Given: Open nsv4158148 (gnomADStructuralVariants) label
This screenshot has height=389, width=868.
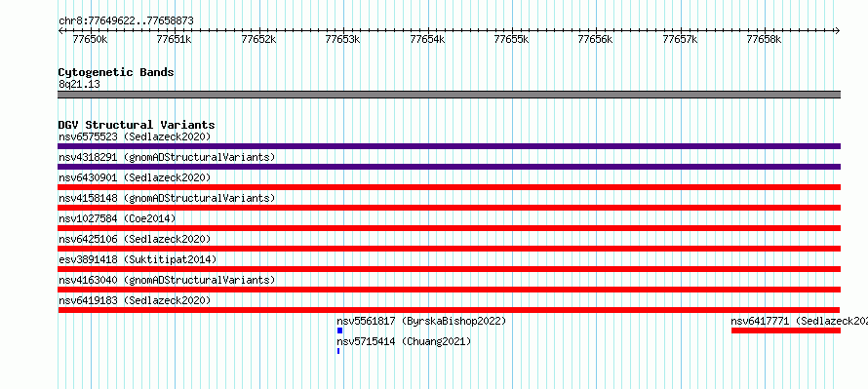Looking at the screenshot, I should click(167, 198).
